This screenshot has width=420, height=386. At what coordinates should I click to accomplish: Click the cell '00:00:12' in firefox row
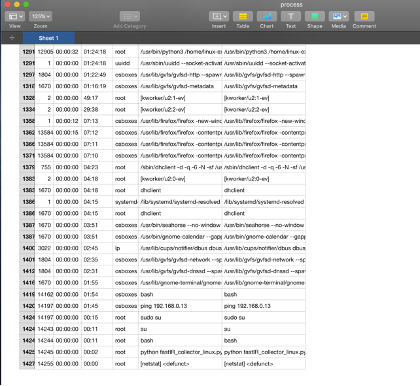point(67,121)
